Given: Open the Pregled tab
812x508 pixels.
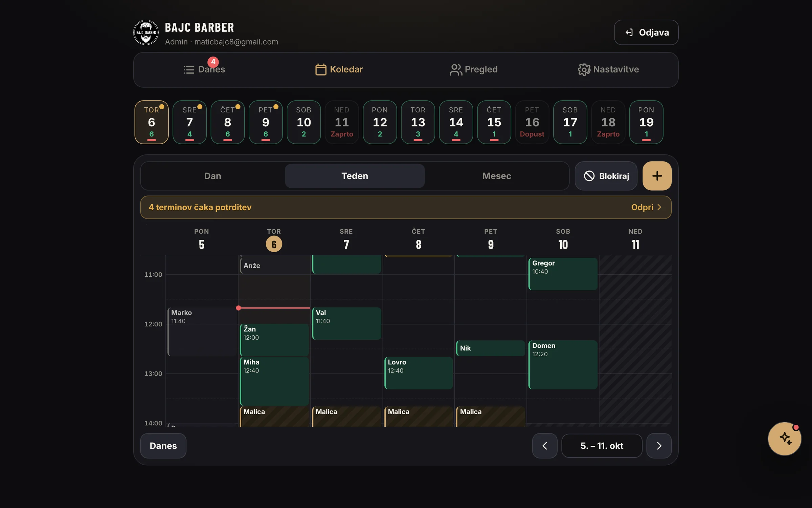Looking at the screenshot, I should coord(473,69).
